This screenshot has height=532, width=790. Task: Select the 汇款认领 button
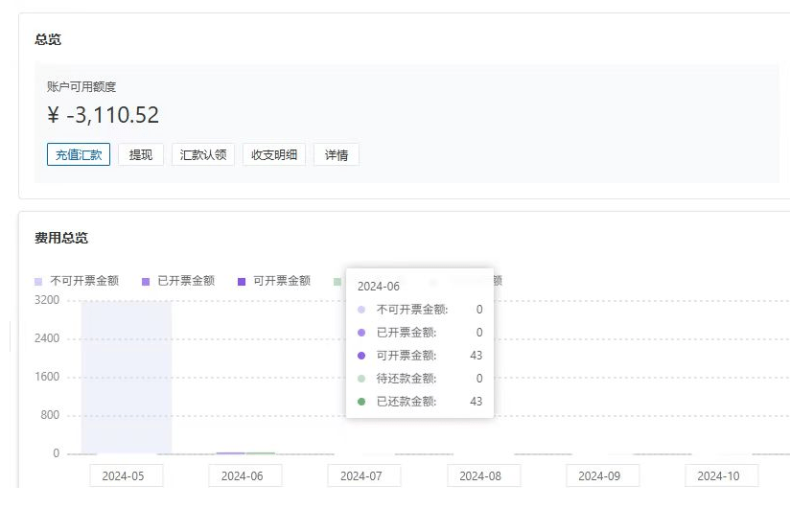click(x=203, y=154)
